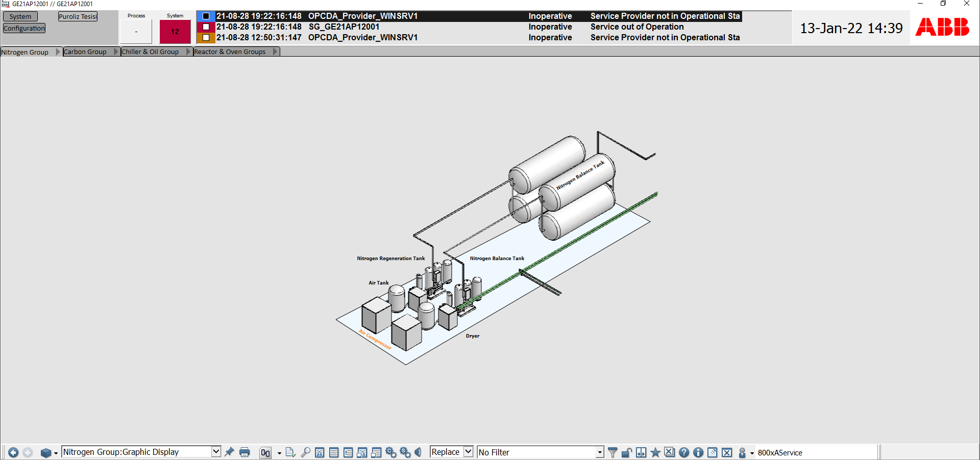Click the speaker silence alarm icon
The width and height of the screenshot is (980, 460).
(418, 452)
